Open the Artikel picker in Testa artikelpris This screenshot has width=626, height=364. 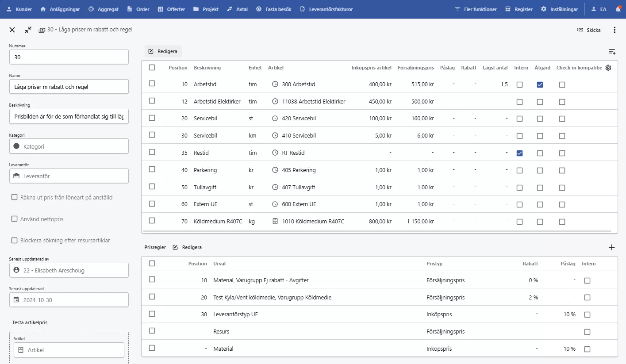(x=69, y=350)
